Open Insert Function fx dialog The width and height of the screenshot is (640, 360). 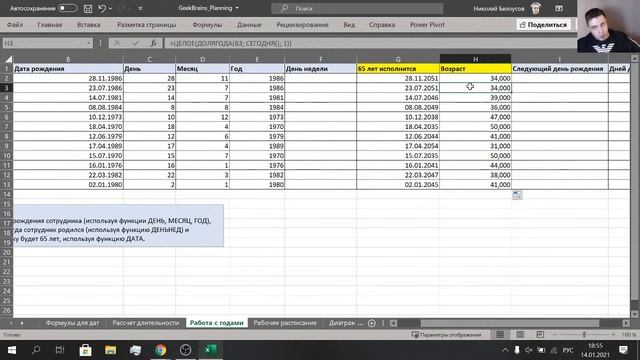[x=153, y=43]
